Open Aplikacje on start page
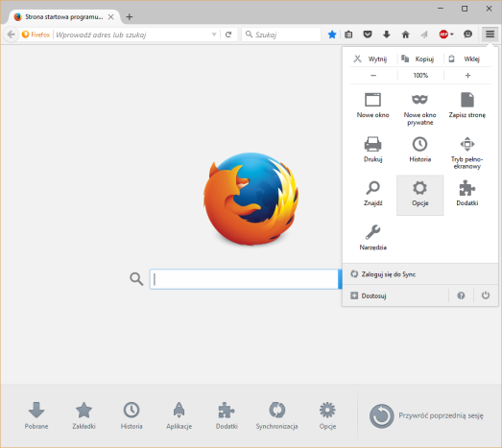Viewport: 502px width, 448px height. click(179, 415)
